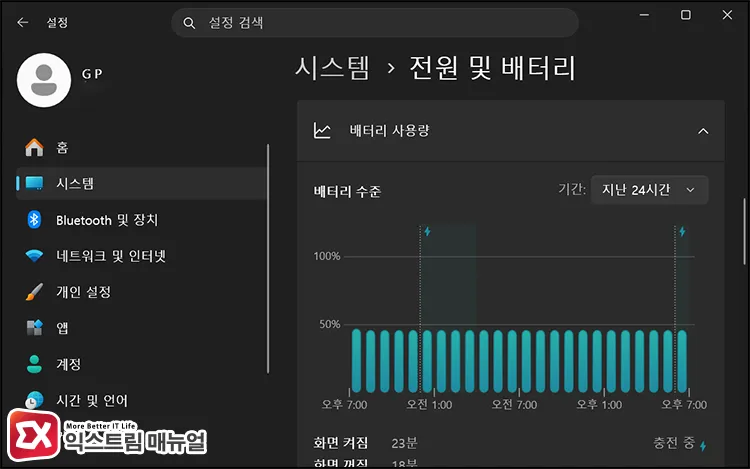
Task: Open the GP user profile avatar
Action: pyautogui.click(x=44, y=80)
